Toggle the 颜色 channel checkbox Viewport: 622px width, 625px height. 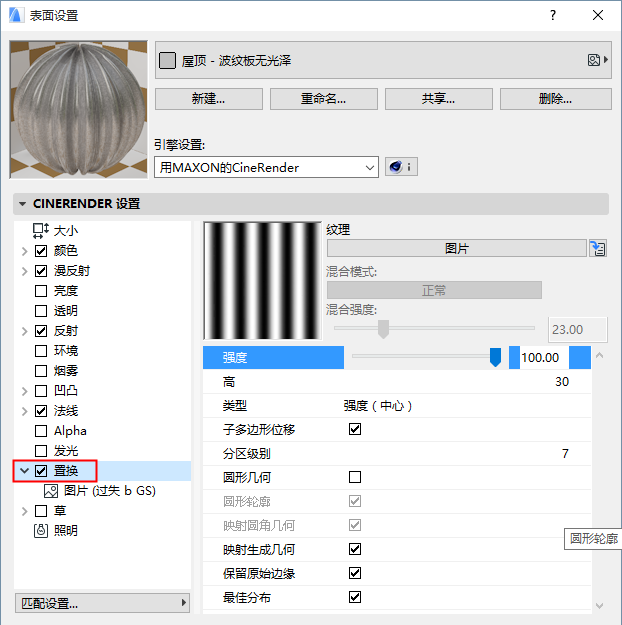pos(41,251)
